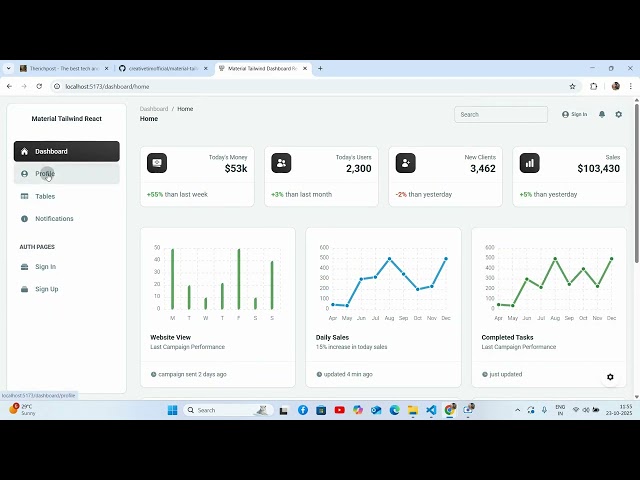Click the Website View chart title
The width and height of the screenshot is (640, 480).
(171, 338)
